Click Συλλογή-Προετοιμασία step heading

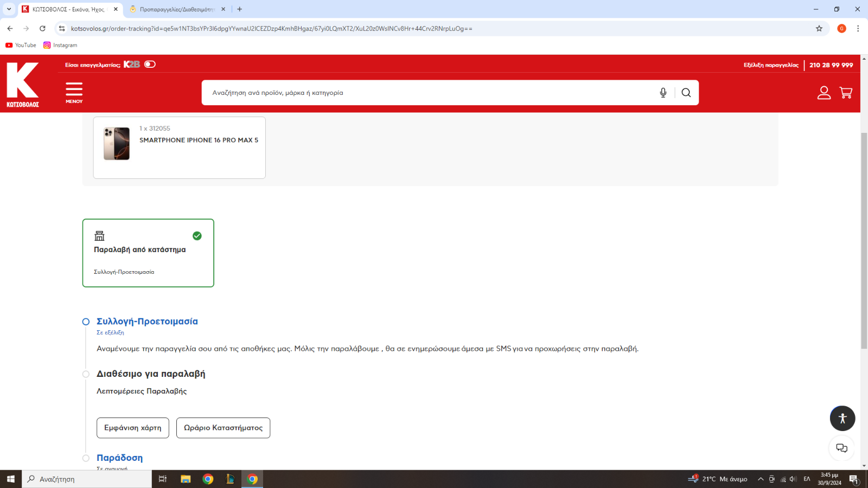[x=147, y=322]
